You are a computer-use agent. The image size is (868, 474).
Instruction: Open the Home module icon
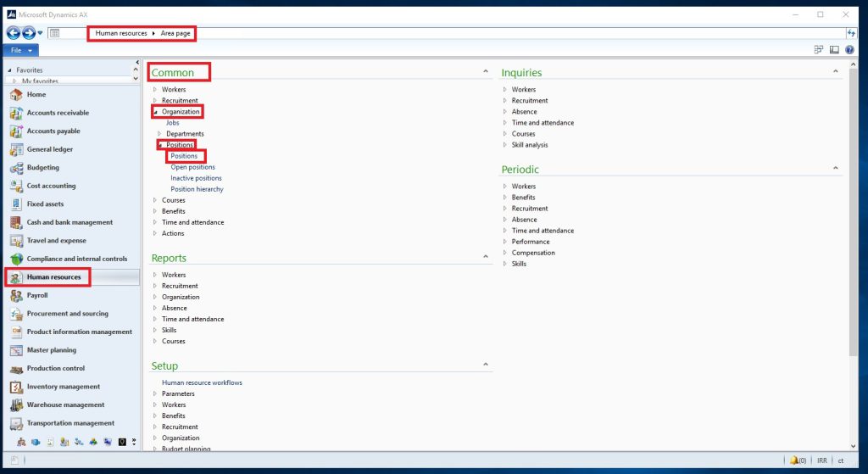[16, 95]
